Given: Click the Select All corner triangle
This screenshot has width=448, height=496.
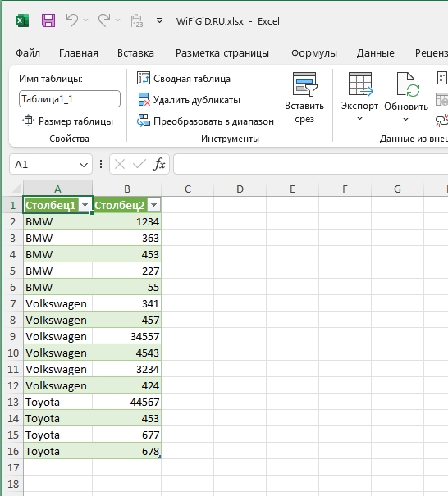Looking at the screenshot, I should (x=16, y=189).
